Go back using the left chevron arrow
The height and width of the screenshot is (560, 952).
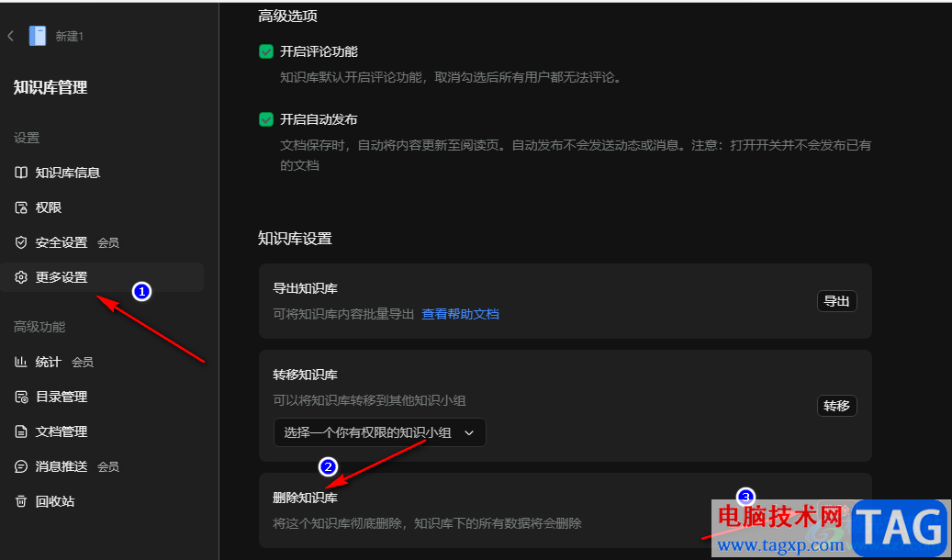click(x=10, y=37)
